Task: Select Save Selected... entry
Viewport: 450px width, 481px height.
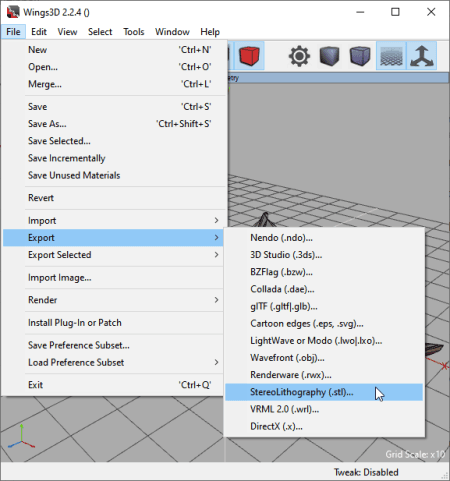Action: click(x=114, y=141)
